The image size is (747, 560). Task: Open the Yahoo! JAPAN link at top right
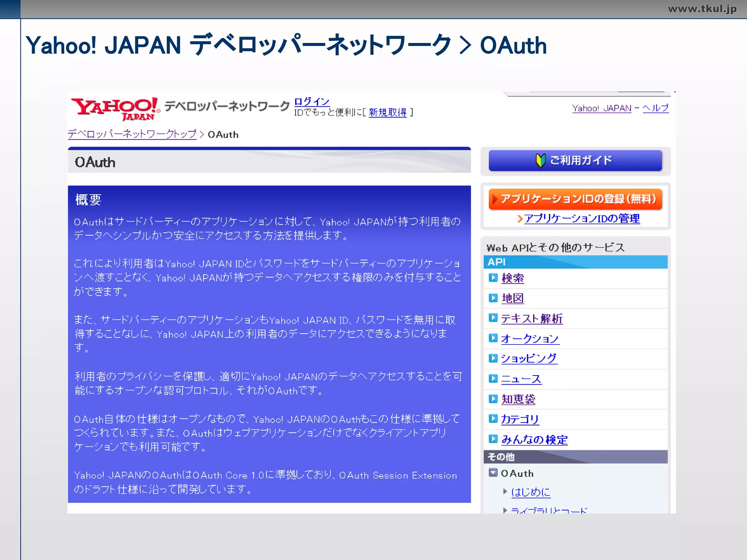pos(602,108)
